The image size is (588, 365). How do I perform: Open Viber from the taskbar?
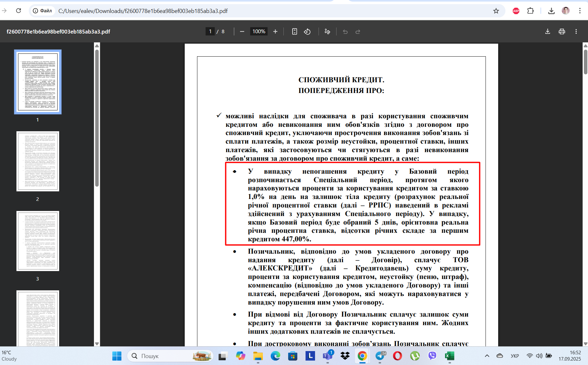click(x=432, y=356)
